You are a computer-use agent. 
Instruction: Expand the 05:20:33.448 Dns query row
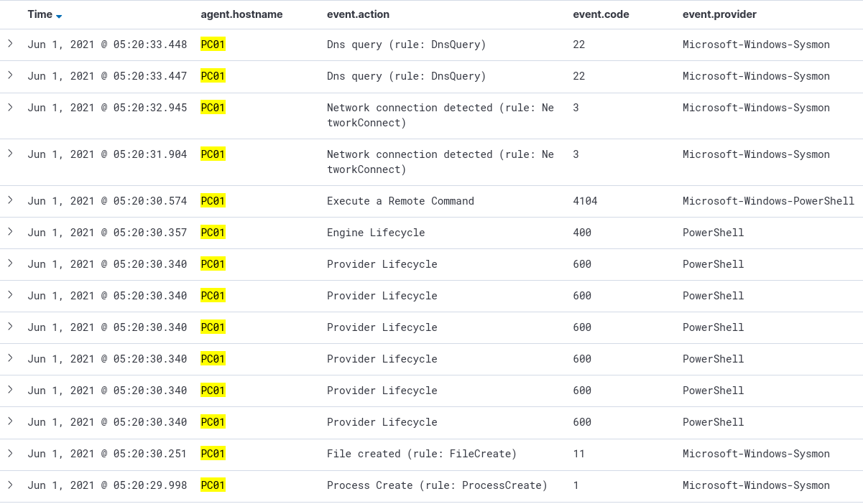pos(10,44)
